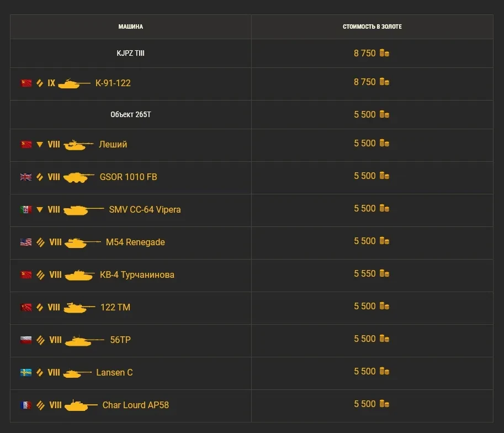Click the МАШИНА column header
The height and width of the screenshot is (433, 504).
[131, 27]
